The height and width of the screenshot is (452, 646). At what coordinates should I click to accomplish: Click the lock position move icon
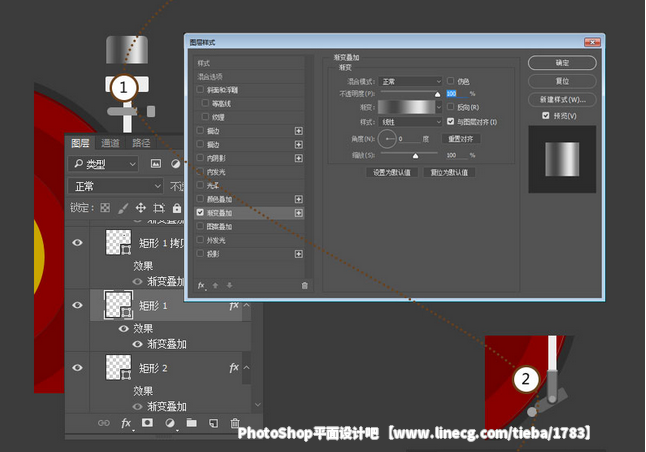[141, 208]
